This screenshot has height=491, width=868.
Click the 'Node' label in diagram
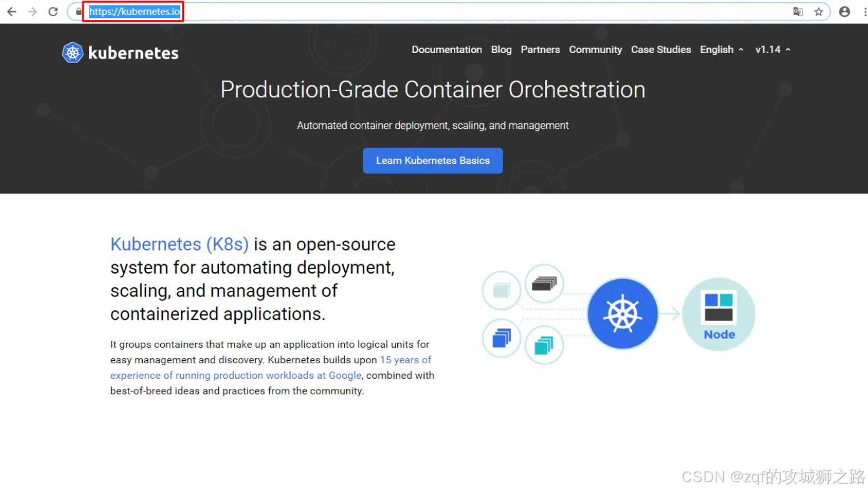point(720,335)
